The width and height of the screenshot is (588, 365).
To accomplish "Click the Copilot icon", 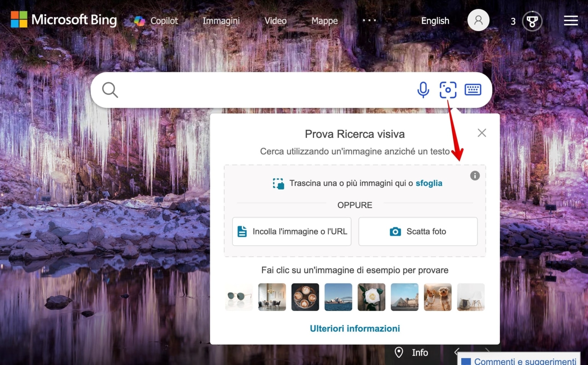I will pos(139,20).
